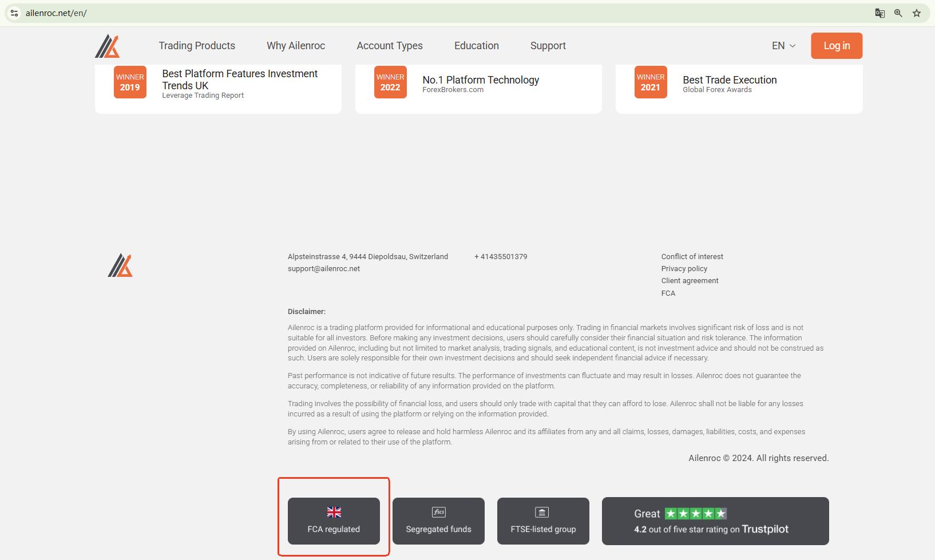935x560 pixels.
Task: Click the Winner 2022 award badge
Action: tap(390, 82)
